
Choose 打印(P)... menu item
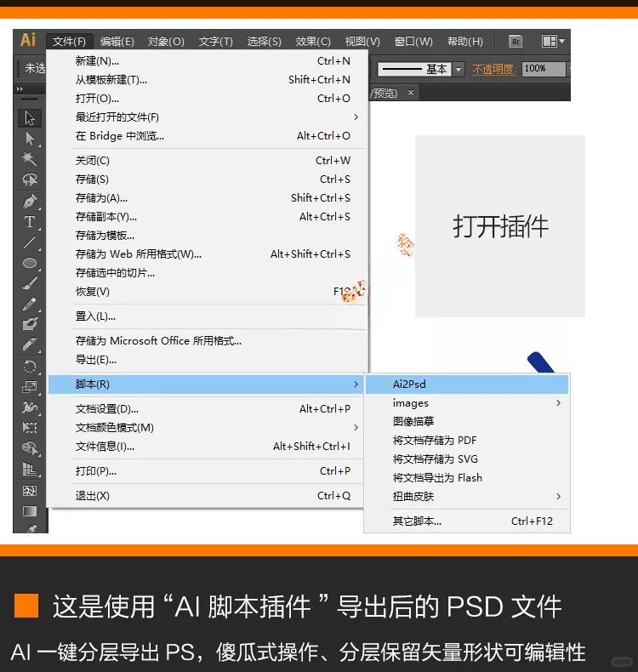pyautogui.click(x=206, y=471)
